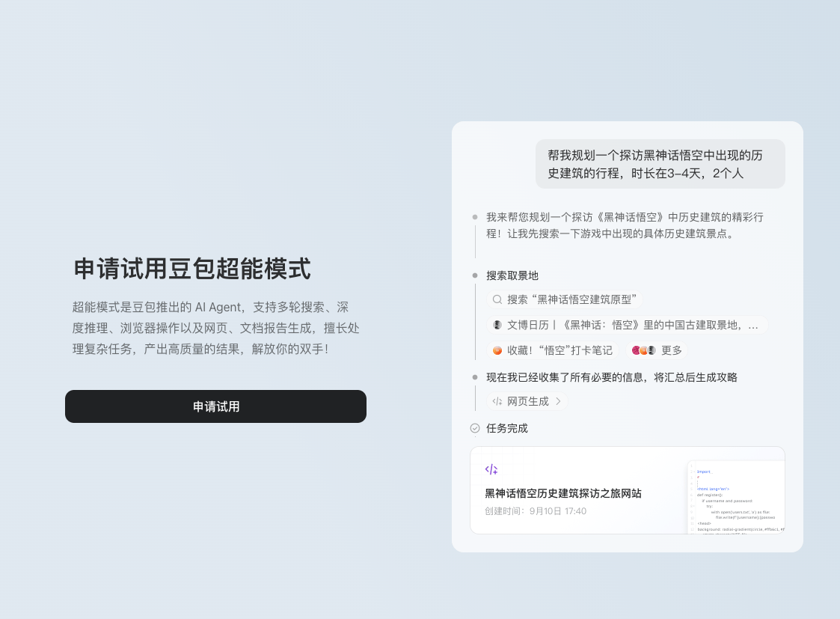Click the 申请试用豆包超能模式 headline
The width and height of the screenshot is (840, 619).
point(191,269)
